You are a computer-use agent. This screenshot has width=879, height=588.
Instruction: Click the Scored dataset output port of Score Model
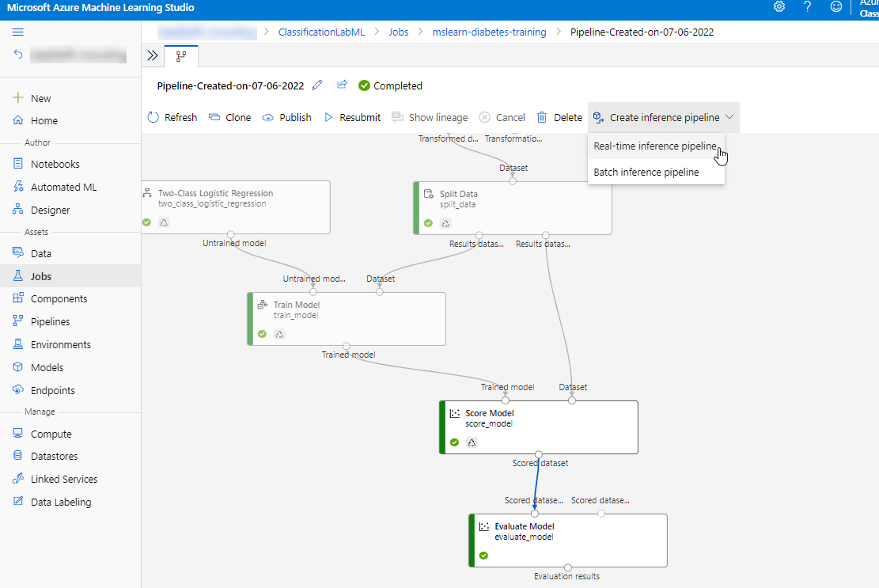[538, 454]
